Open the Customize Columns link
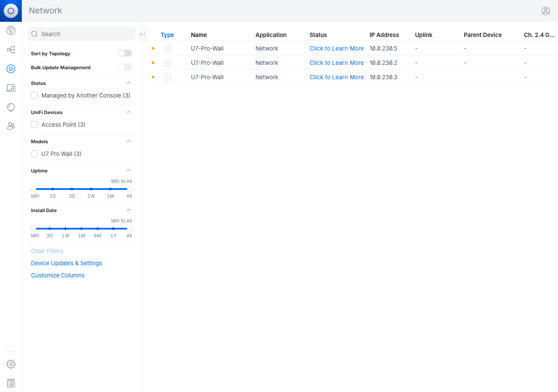The width and height of the screenshot is (558, 392). pos(58,275)
